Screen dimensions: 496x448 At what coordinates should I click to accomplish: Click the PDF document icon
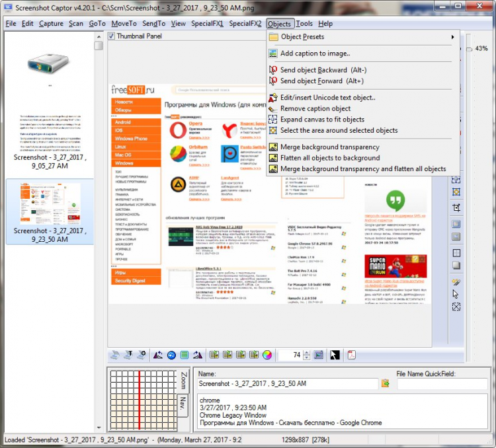(x=352, y=355)
